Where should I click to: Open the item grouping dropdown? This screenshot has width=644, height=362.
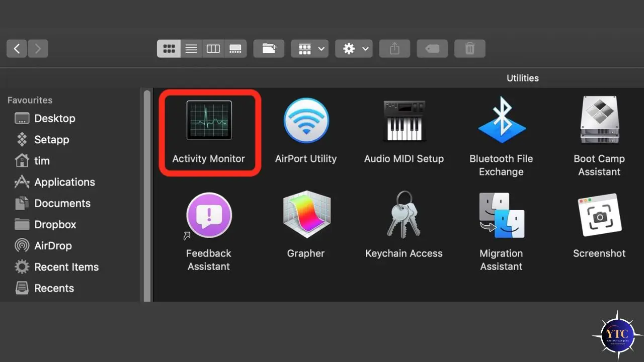tap(310, 49)
